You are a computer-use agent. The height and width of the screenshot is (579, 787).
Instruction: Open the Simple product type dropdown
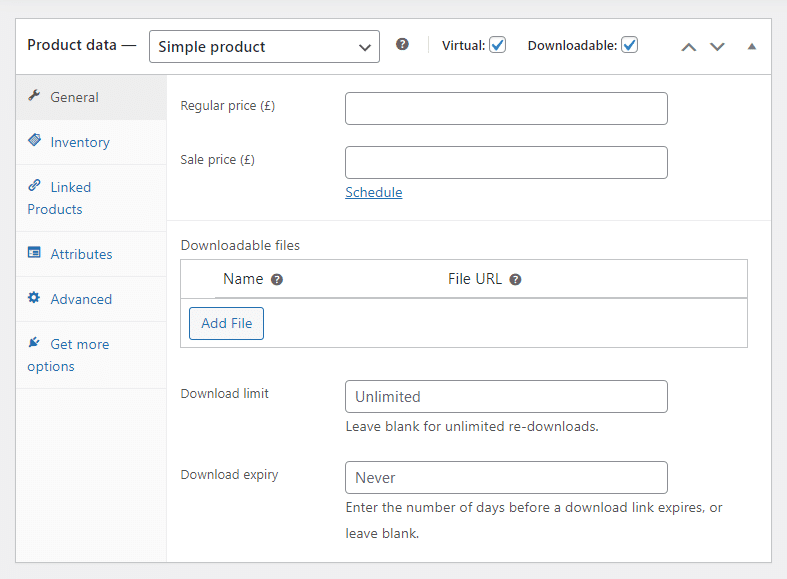pos(265,47)
